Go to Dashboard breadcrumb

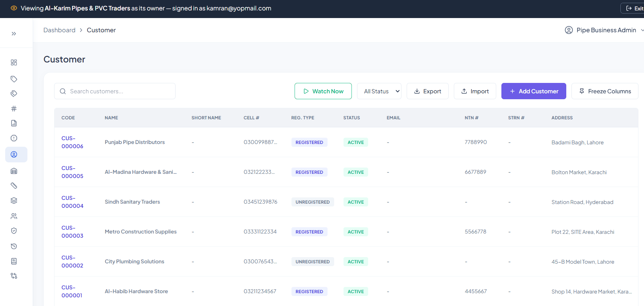(59, 30)
